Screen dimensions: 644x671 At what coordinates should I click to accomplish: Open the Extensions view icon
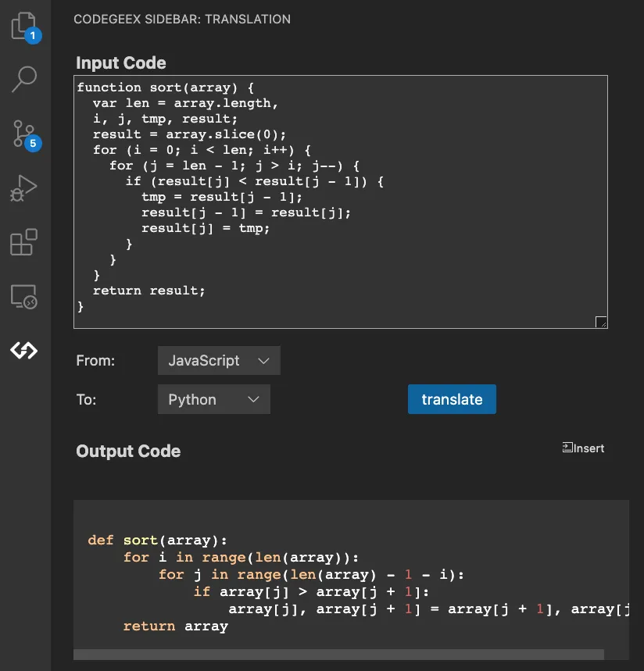(x=24, y=242)
